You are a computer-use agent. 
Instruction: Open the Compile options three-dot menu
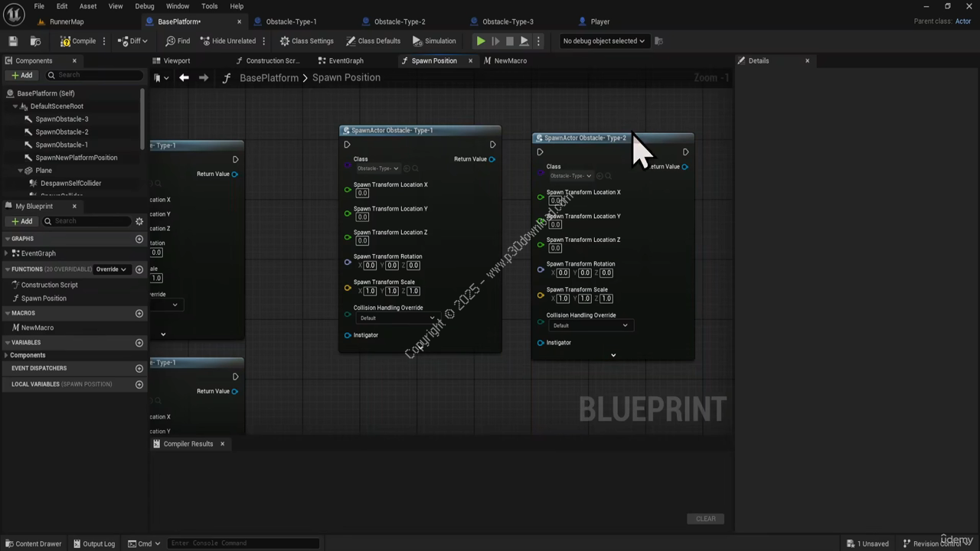(x=104, y=41)
